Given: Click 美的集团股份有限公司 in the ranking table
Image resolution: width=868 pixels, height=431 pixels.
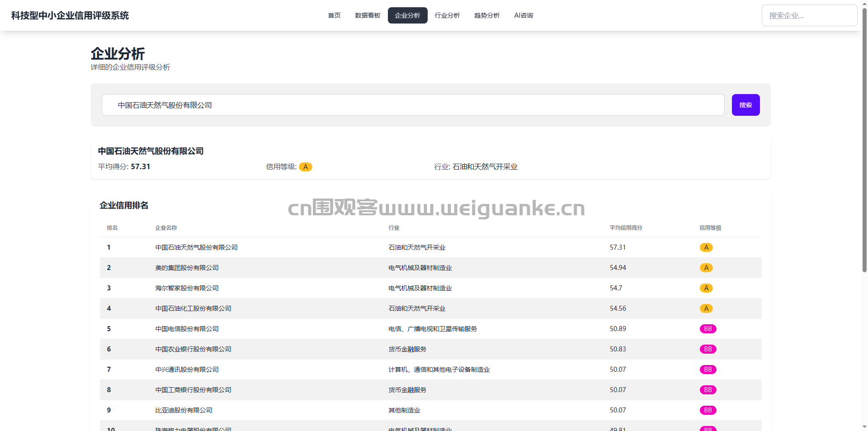Looking at the screenshot, I should [187, 268].
